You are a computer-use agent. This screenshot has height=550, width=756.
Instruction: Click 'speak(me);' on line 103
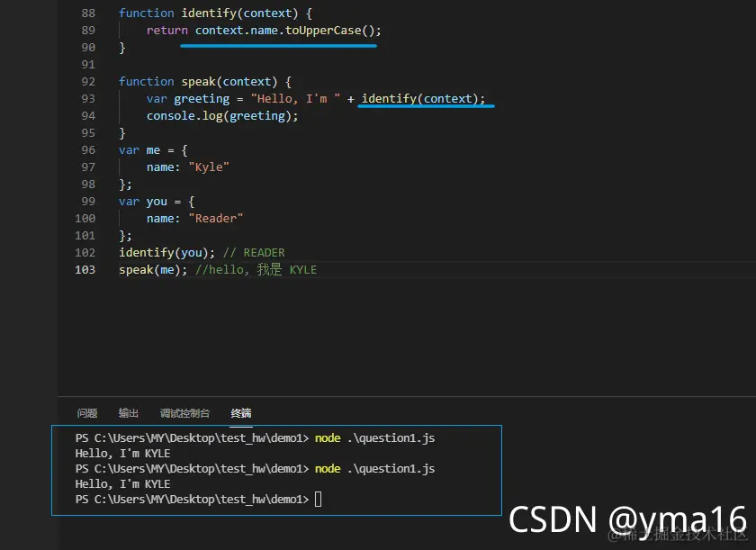click(153, 269)
